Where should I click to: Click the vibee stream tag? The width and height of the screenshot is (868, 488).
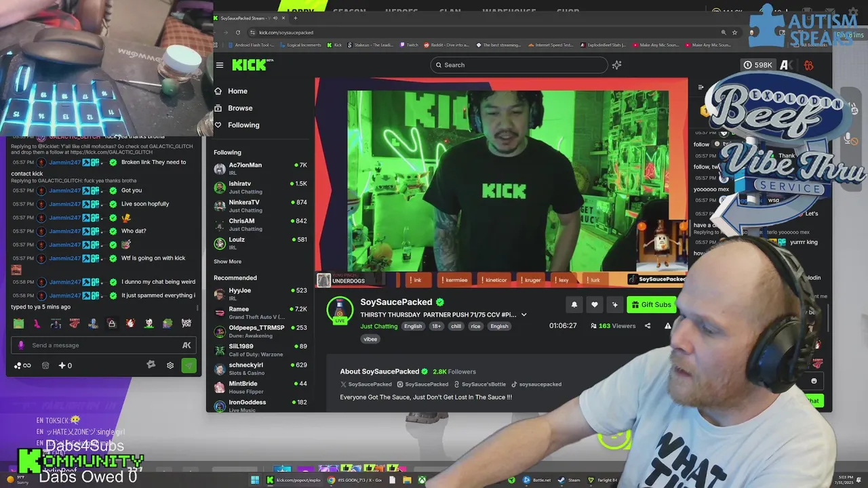coord(370,339)
